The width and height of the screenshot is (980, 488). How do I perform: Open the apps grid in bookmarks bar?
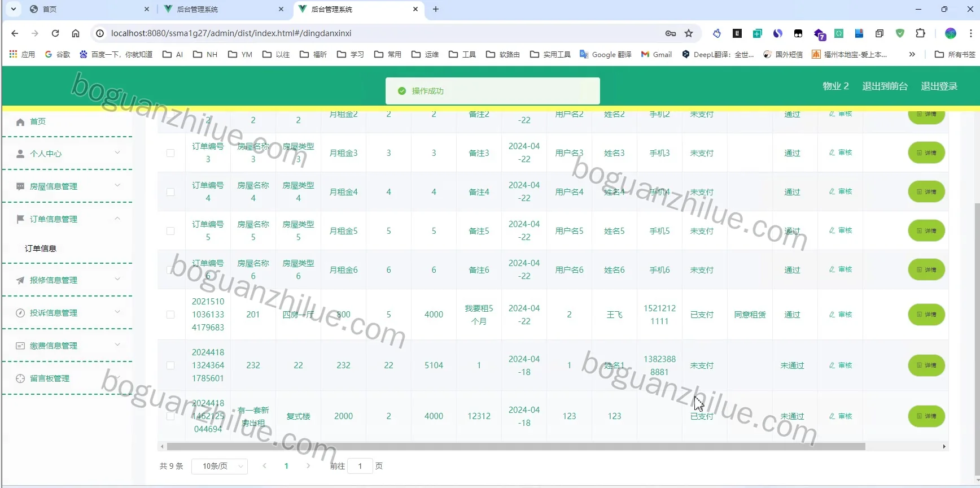point(14,54)
